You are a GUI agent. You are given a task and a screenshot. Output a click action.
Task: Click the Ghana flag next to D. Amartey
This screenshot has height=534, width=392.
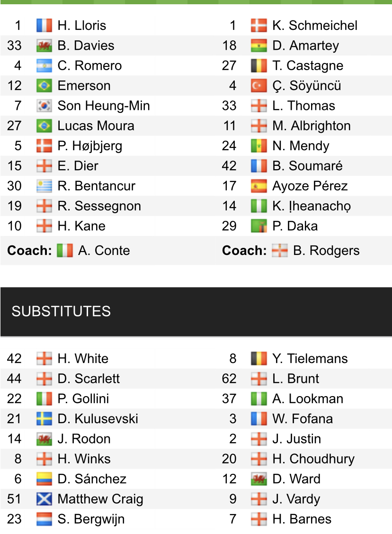pos(259,46)
